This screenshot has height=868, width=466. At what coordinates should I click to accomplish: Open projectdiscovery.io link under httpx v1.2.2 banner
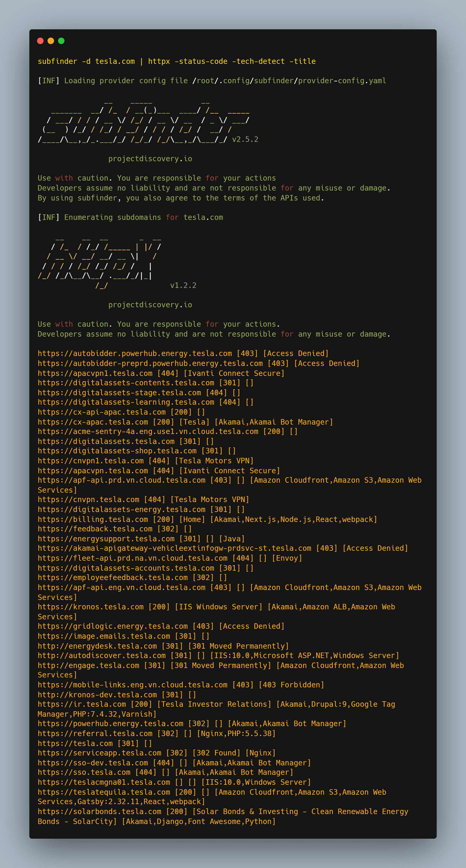tap(150, 305)
